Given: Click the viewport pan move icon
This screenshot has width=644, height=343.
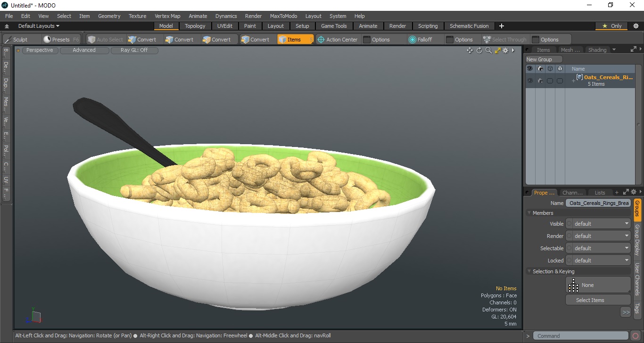Looking at the screenshot, I should [470, 50].
